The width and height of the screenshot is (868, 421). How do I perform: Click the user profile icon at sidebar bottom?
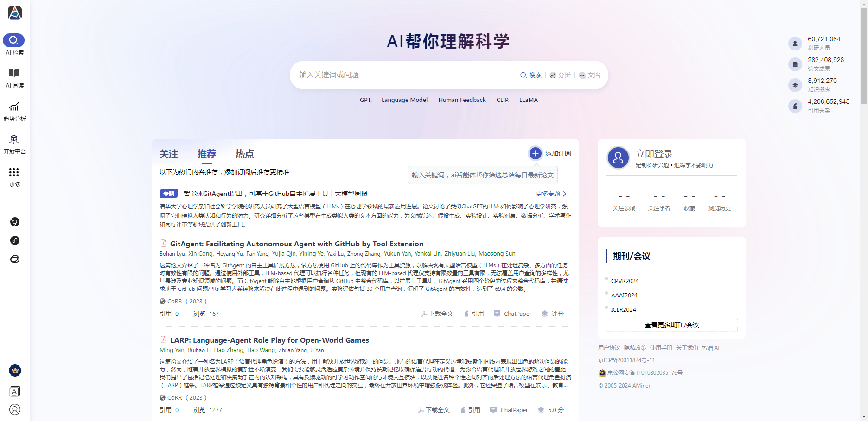[x=15, y=409]
